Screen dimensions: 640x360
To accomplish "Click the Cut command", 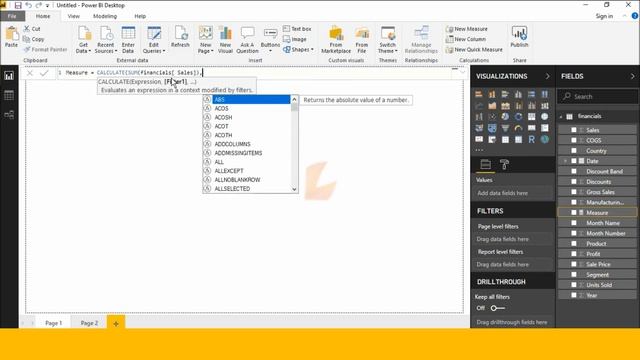I will (32, 29).
